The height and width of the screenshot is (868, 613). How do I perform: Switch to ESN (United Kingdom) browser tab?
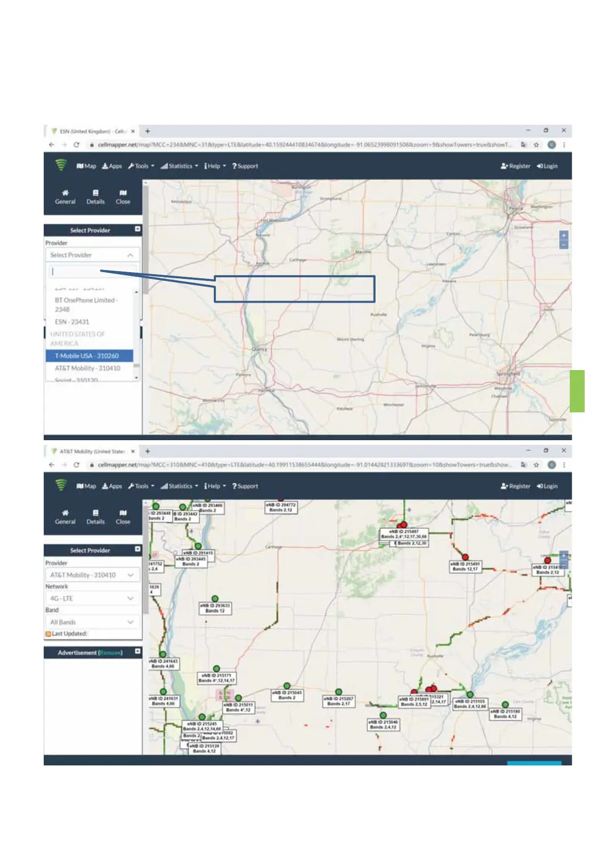[x=92, y=131]
